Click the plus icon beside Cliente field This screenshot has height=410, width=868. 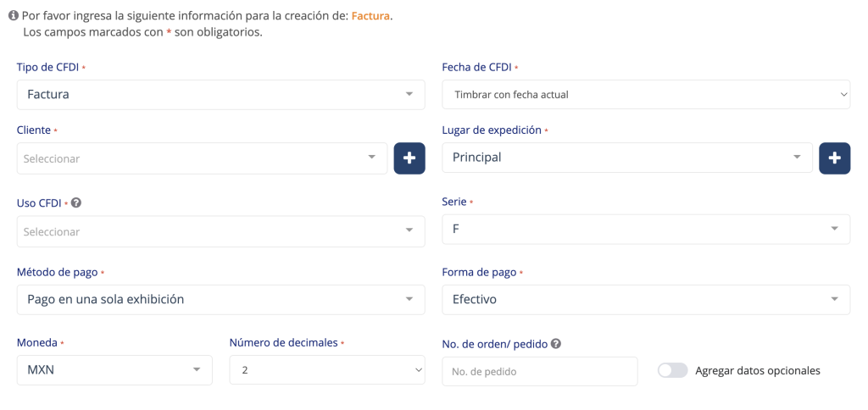point(409,158)
